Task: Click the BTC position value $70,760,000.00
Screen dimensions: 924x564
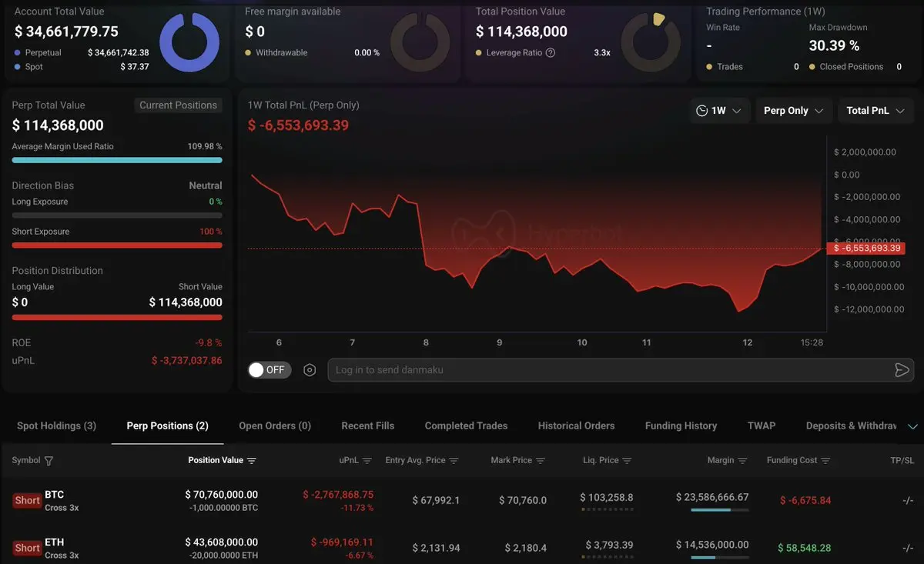Action: (x=222, y=495)
